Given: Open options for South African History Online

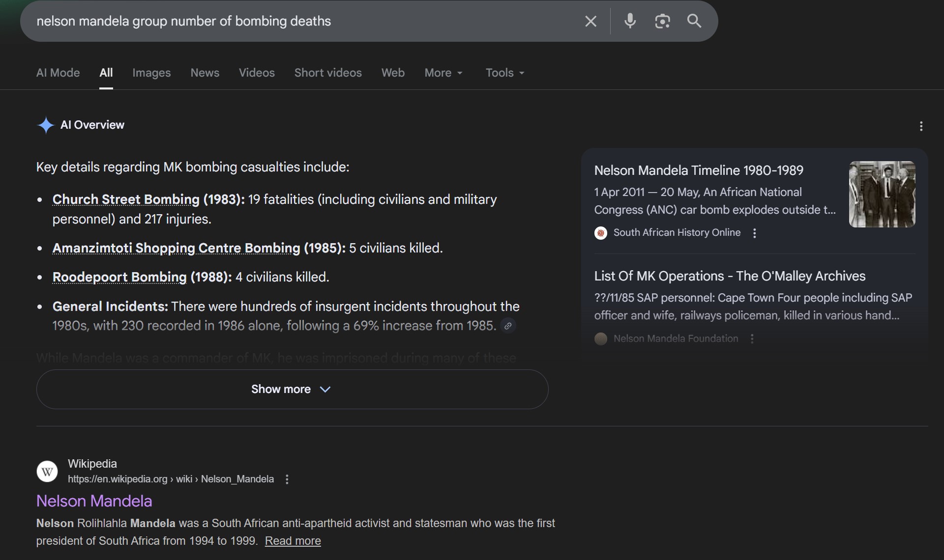Looking at the screenshot, I should tap(755, 233).
